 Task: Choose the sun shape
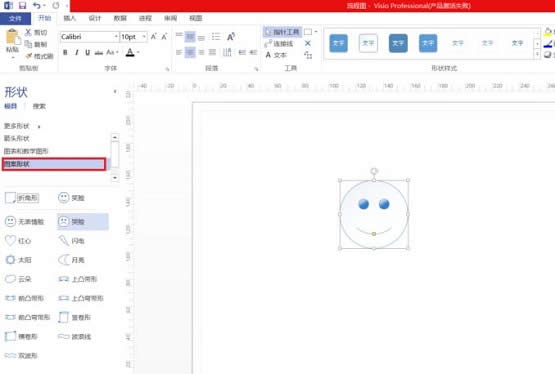click(18, 260)
